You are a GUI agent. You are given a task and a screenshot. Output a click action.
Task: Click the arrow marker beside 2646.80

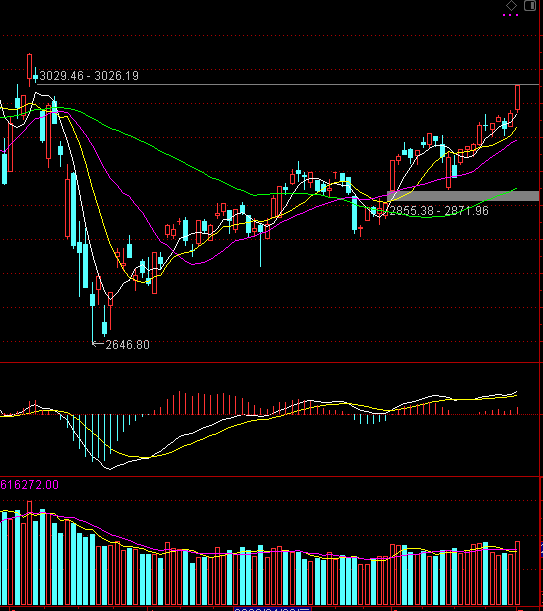(x=97, y=343)
